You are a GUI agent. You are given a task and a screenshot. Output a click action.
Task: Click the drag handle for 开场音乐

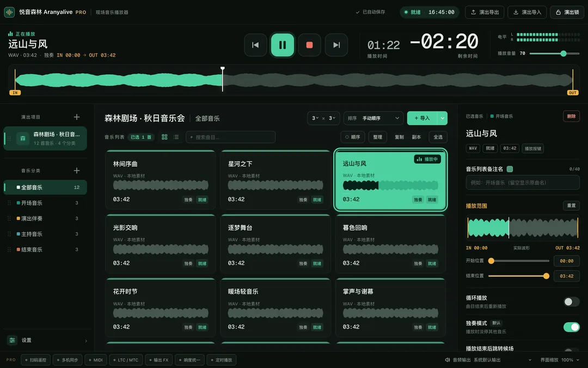click(9, 203)
